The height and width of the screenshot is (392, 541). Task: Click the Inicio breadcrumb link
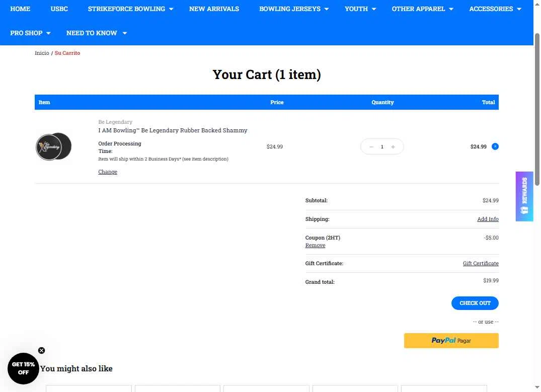click(42, 53)
